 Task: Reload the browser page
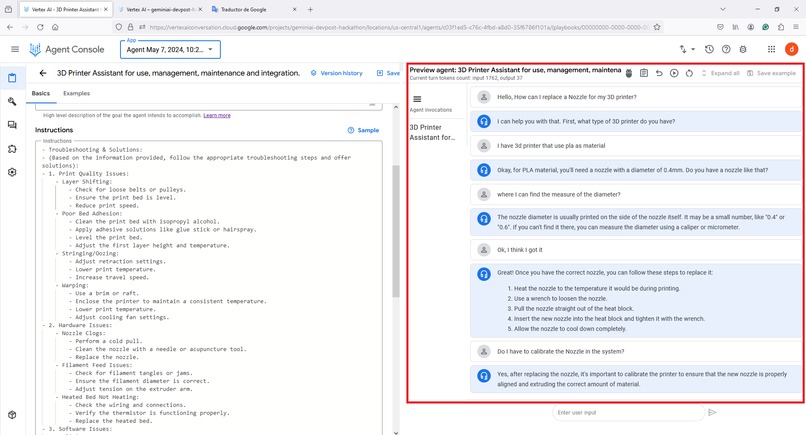[x=40, y=27]
